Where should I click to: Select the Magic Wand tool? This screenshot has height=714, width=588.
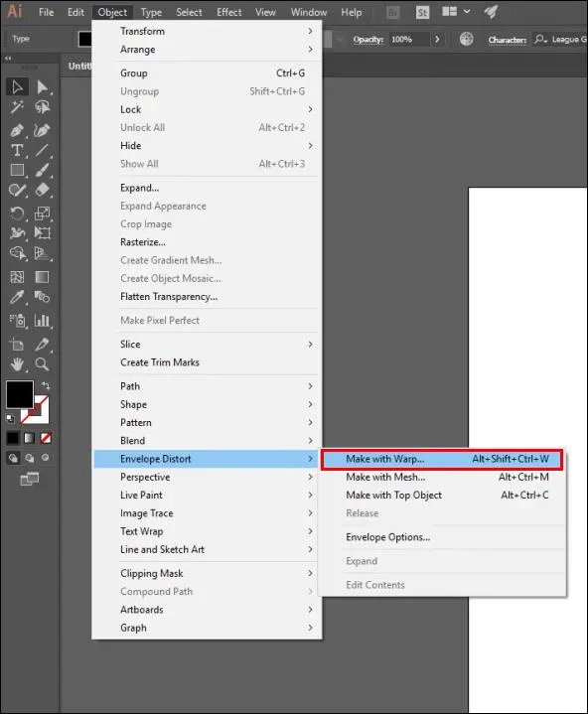[x=17, y=107]
